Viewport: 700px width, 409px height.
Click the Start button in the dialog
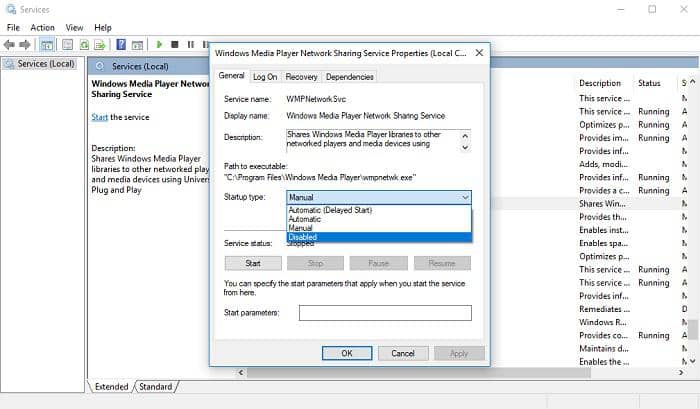click(x=253, y=263)
